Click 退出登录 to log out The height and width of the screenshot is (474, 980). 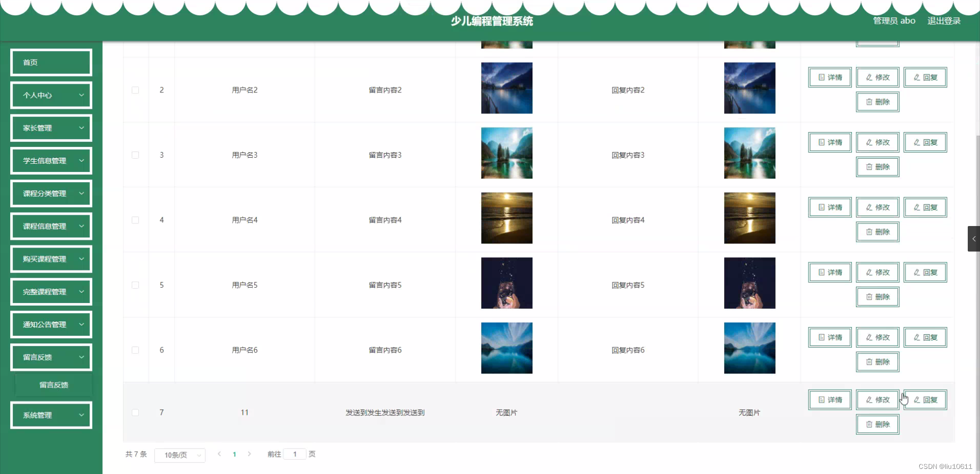(943, 21)
